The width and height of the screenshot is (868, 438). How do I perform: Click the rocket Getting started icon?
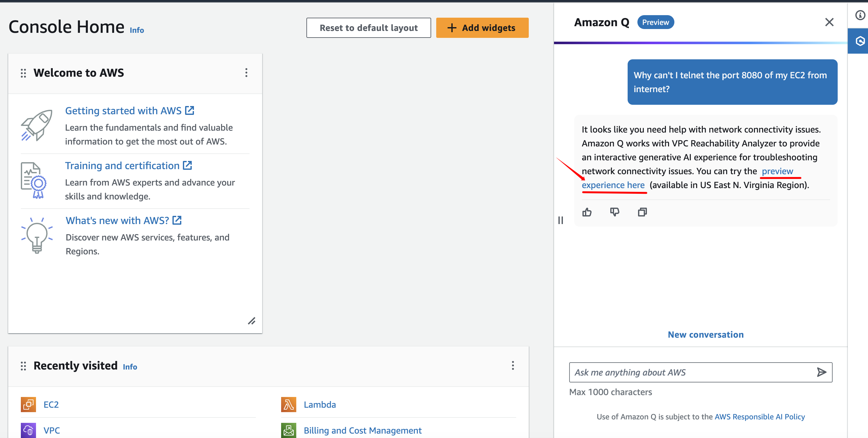pyautogui.click(x=37, y=125)
